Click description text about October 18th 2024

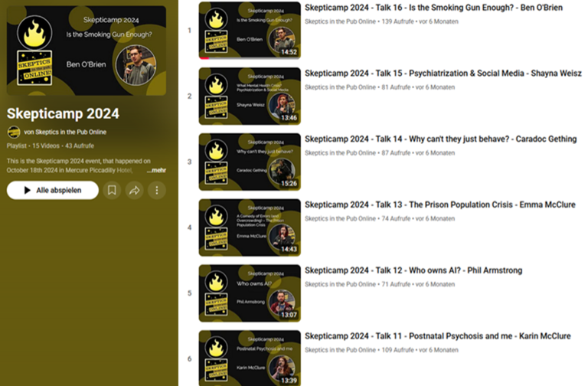78,165
